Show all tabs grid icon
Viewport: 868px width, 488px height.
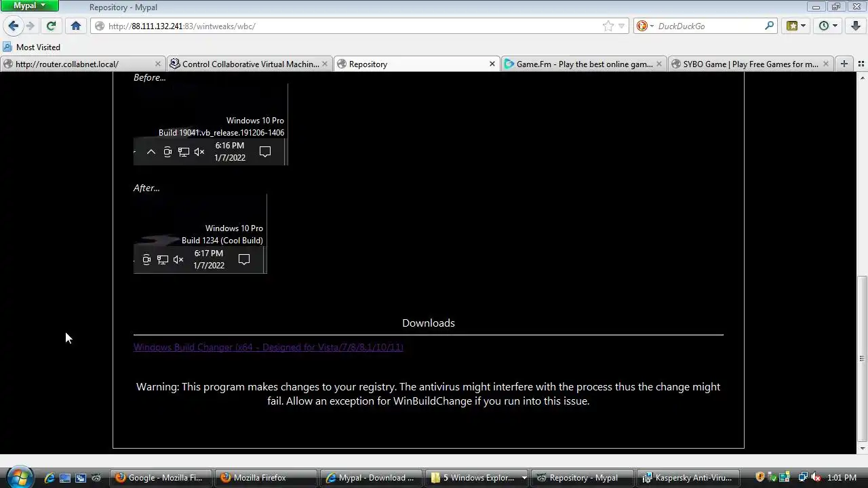tap(861, 64)
